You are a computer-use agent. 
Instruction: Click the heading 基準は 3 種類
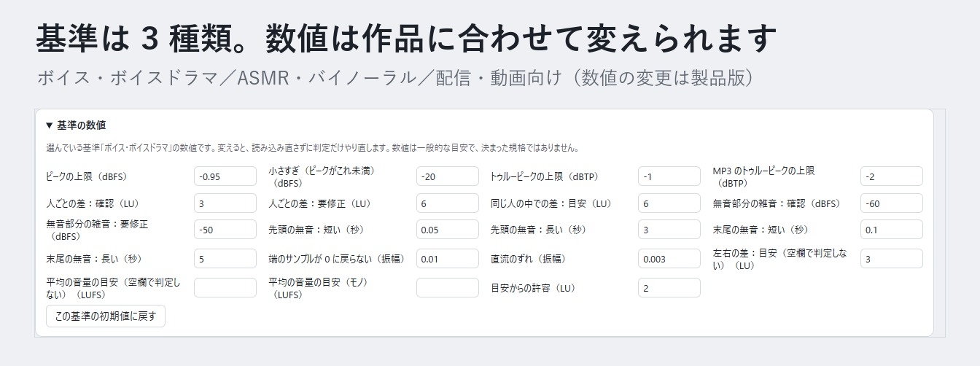[x=405, y=38]
